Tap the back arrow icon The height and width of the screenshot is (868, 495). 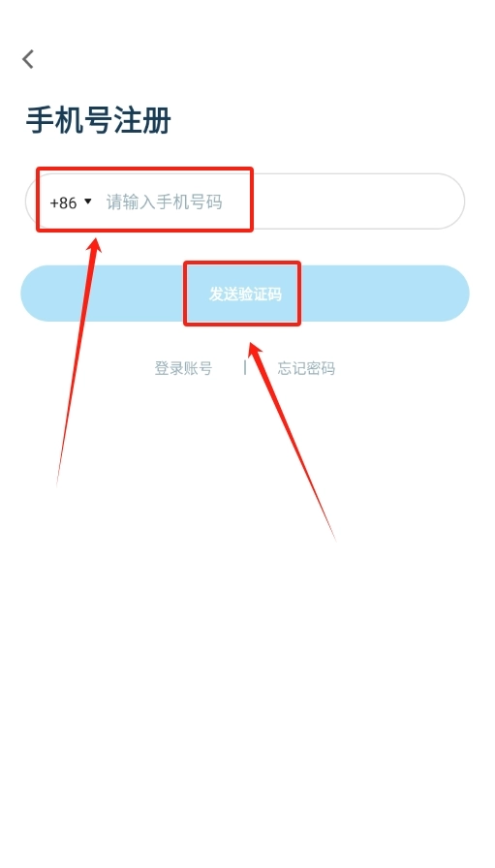pos(28,59)
